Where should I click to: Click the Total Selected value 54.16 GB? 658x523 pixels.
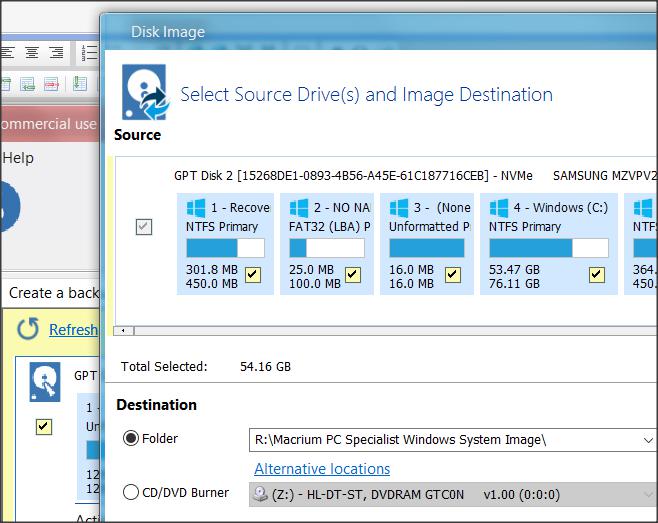pyautogui.click(x=265, y=367)
